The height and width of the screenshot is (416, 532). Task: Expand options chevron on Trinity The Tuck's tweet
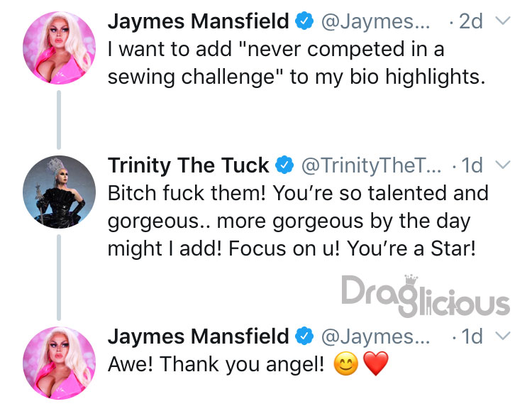(503, 165)
